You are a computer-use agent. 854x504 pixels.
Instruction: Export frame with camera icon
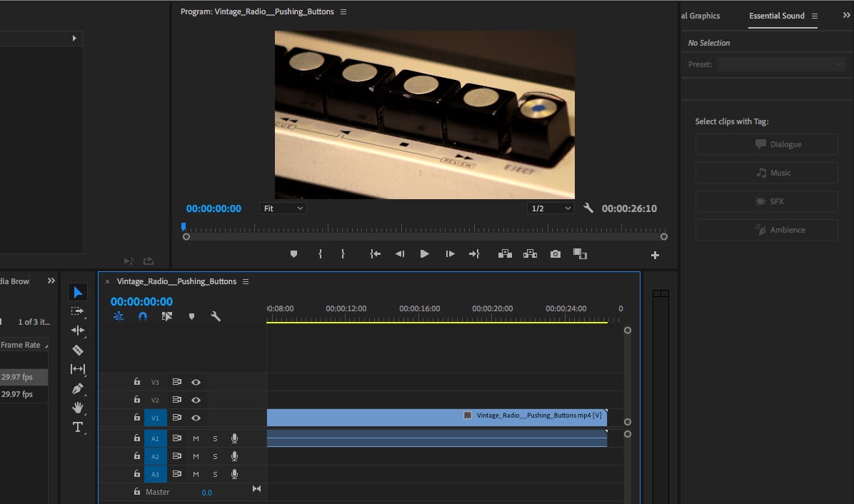(555, 254)
